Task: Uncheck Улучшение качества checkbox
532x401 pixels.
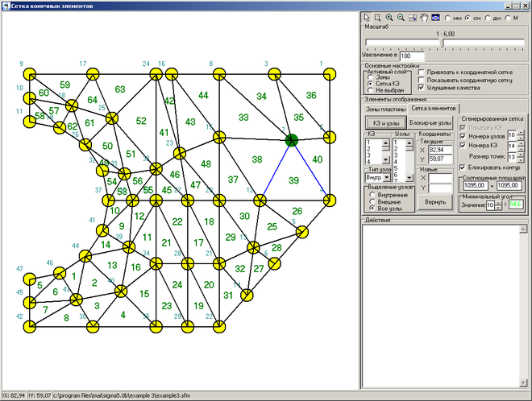Action: point(421,88)
